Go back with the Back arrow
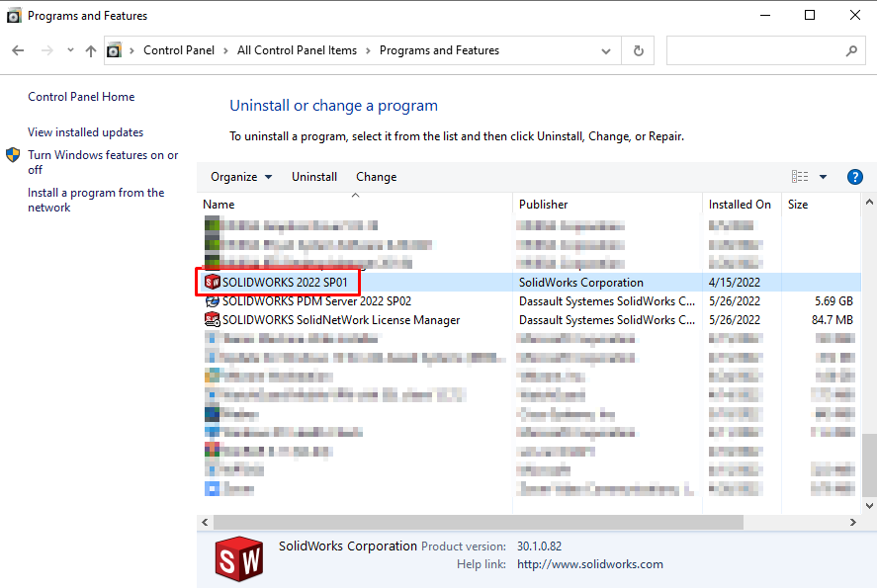 coord(18,50)
